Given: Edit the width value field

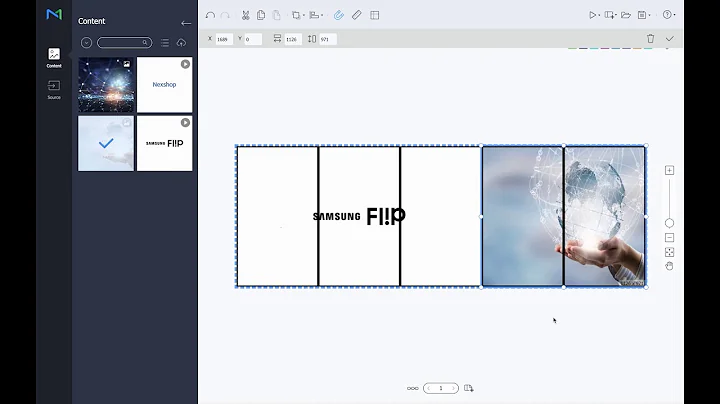Looking at the screenshot, I should [293, 39].
